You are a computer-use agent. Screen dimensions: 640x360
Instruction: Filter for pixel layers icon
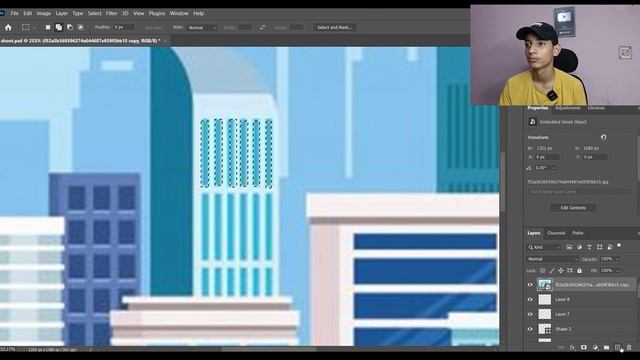[x=569, y=247]
